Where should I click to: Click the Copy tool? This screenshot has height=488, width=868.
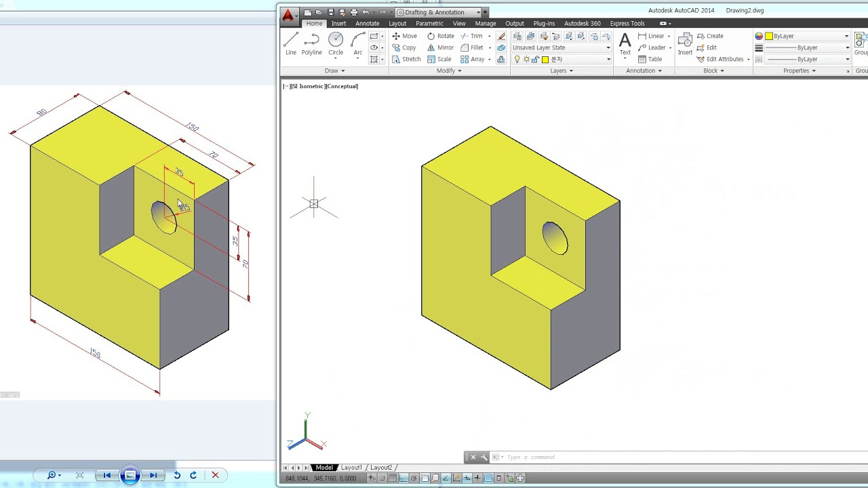click(404, 47)
